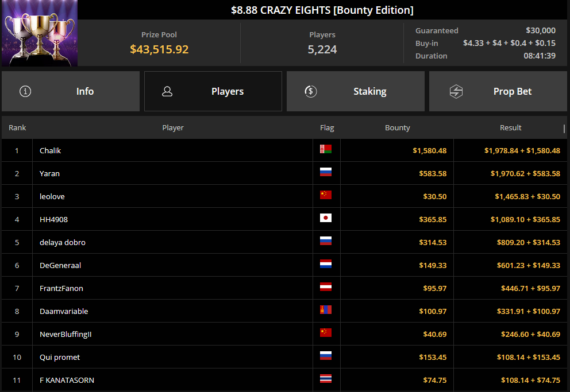The height and width of the screenshot is (392, 570).
Task: Click the players count 5,224
Action: (x=322, y=49)
